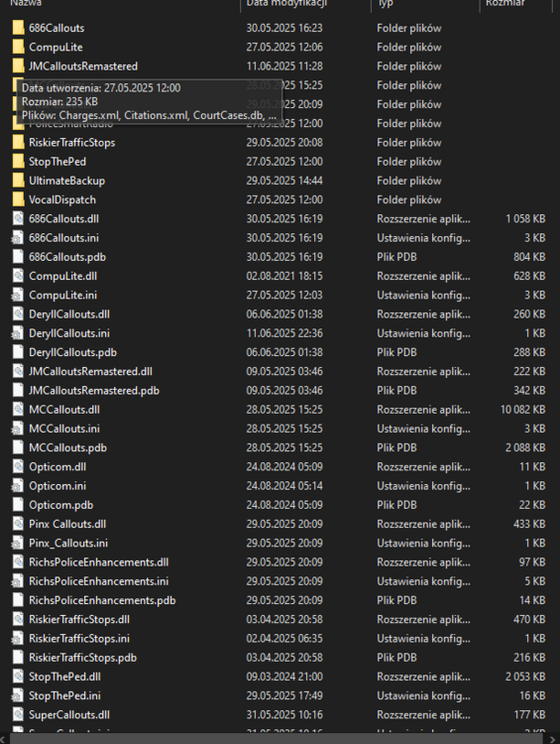This screenshot has height=744, width=560.
Task: Click the 433 KB size value
Action: [x=529, y=524]
